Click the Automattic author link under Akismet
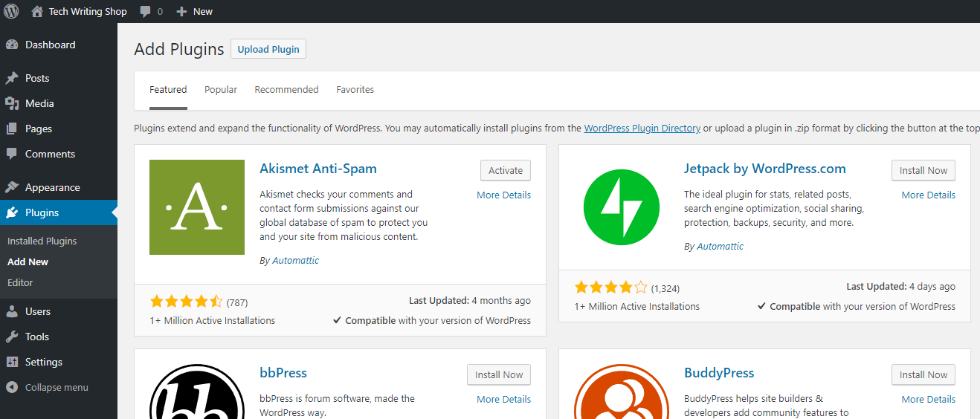This screenshot has width=980, height=419. 296,261
